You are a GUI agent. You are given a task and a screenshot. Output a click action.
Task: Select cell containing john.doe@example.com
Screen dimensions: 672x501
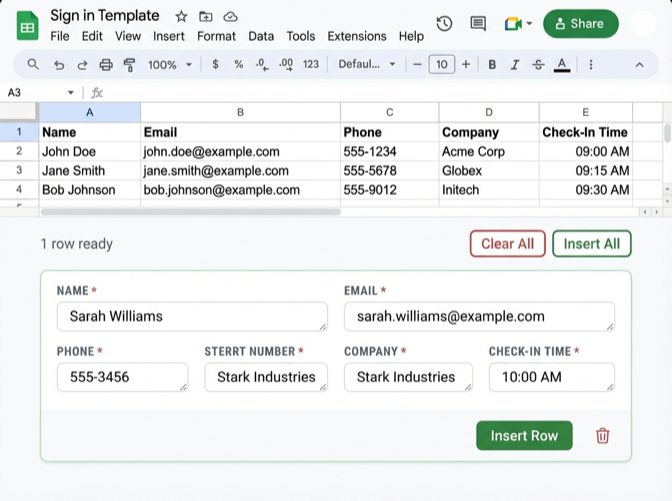(x=240, y=151)
